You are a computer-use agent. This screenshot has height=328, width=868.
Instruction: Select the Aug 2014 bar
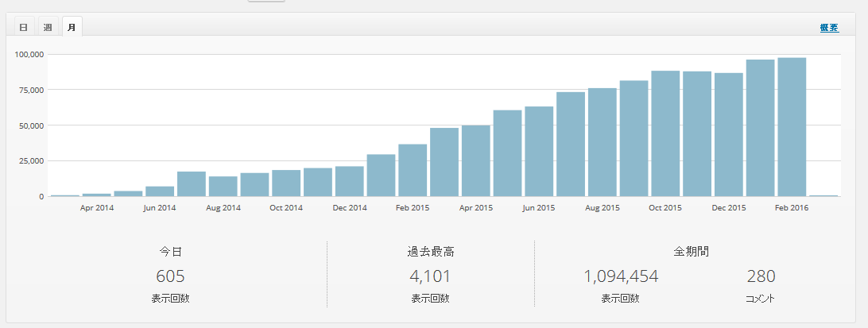223,187
